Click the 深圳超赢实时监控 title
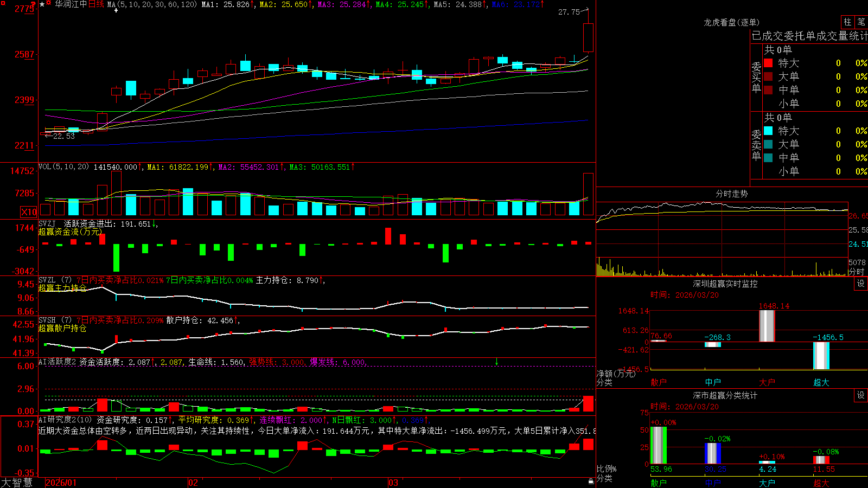The height and width of the screenshot is (488, 868). tap(725, 284)
